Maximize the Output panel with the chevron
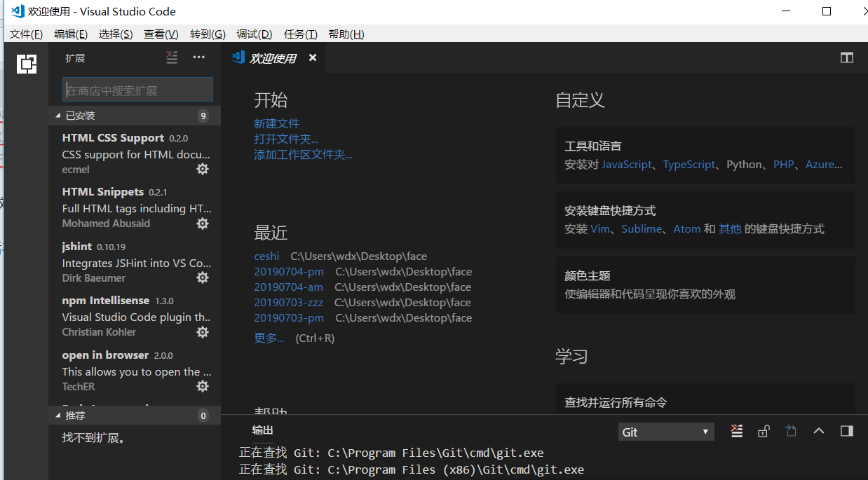Viewport: 868px width, 480px height. tap(819, 431)
